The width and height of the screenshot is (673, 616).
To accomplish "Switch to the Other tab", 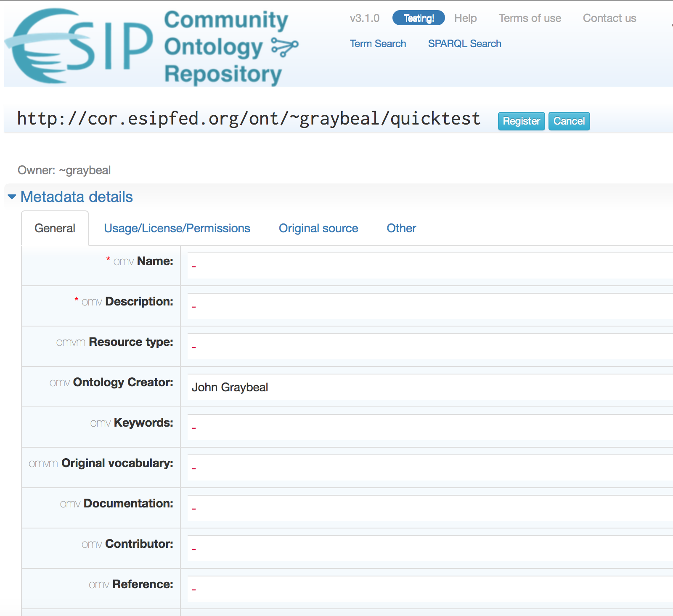I will pyautogui.click(x=401, y=228).
